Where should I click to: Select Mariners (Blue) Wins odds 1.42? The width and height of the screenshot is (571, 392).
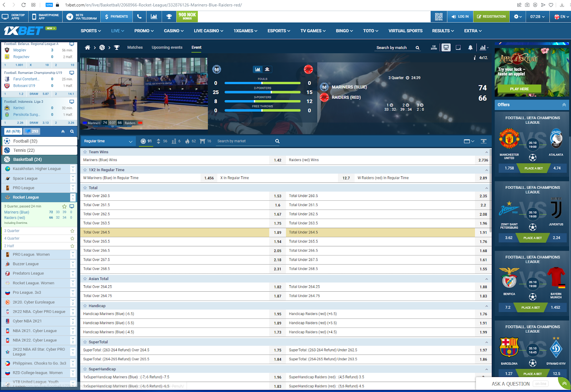tap(278, 160)
